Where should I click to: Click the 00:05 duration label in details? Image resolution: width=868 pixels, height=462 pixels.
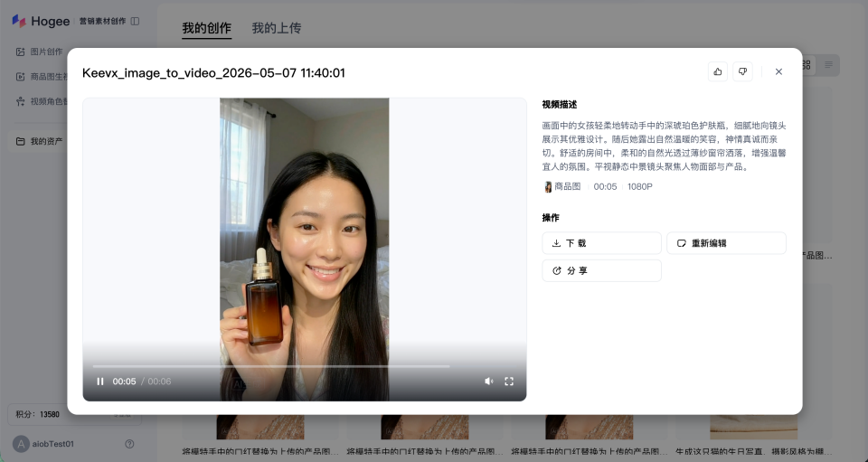(605, 187)
